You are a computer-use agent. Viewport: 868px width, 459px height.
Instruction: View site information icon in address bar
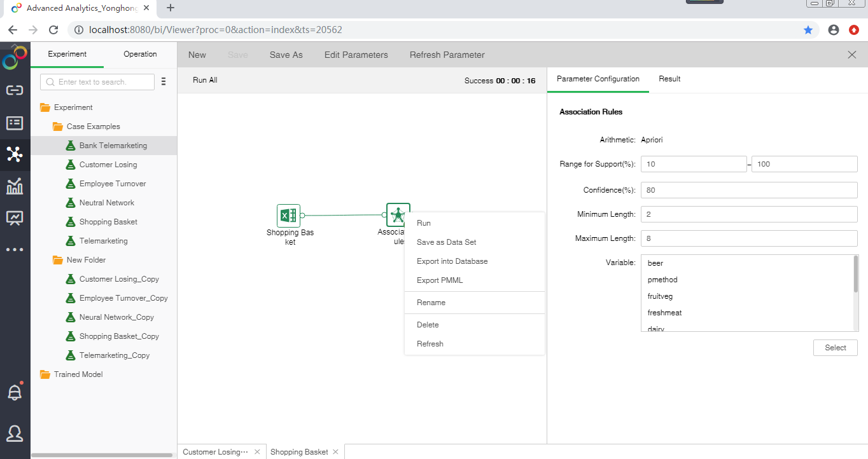[79, 30]
